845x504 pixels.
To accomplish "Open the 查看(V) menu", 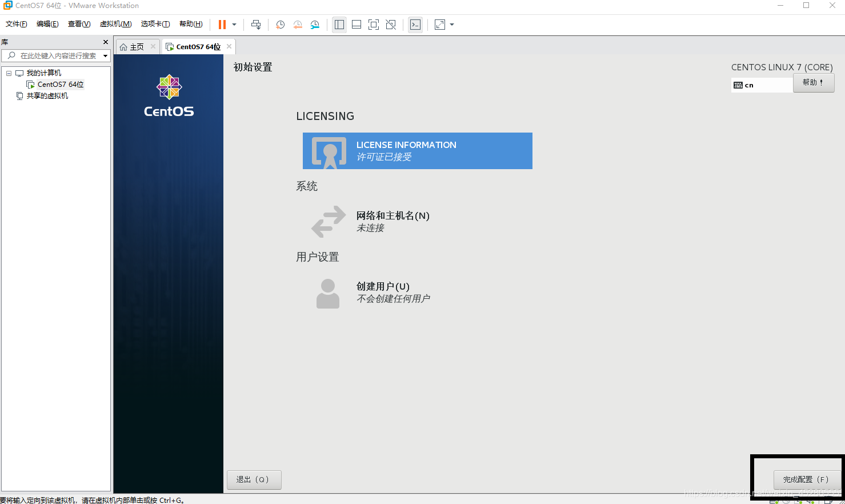I will [79, 24].
